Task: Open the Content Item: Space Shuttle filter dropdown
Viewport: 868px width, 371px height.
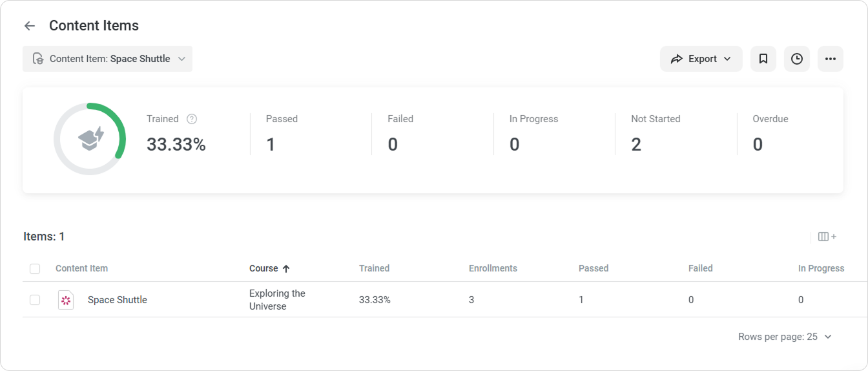Action: tap(107, 59)
